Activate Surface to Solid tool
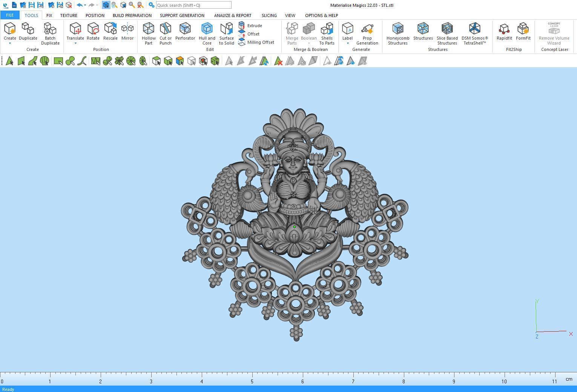Screen dimensions: 577x392 [227, 34]
